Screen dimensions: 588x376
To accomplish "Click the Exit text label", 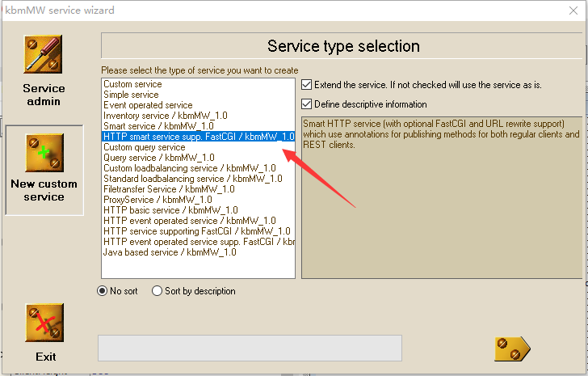I will click(x=46, y=357).
